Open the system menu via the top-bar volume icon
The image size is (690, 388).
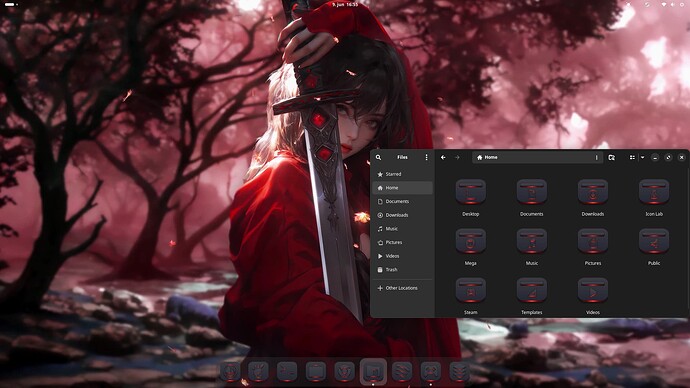click(x=673, y=4)
